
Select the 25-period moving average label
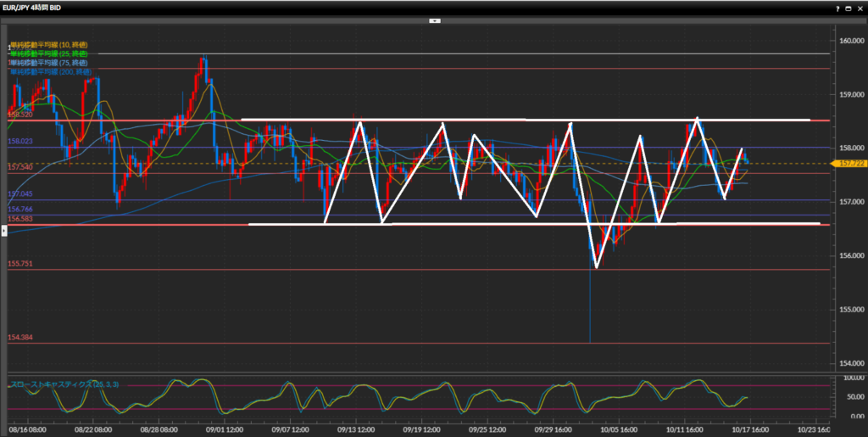(47, 53)
